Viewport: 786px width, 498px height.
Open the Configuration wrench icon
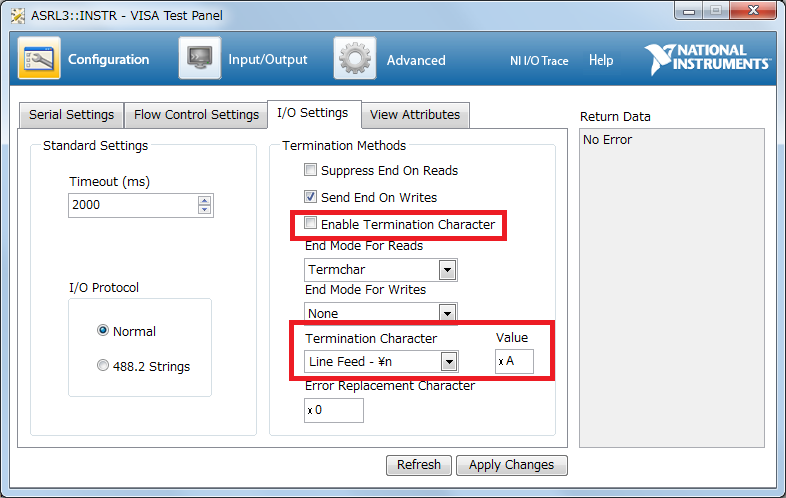(39, 58)
